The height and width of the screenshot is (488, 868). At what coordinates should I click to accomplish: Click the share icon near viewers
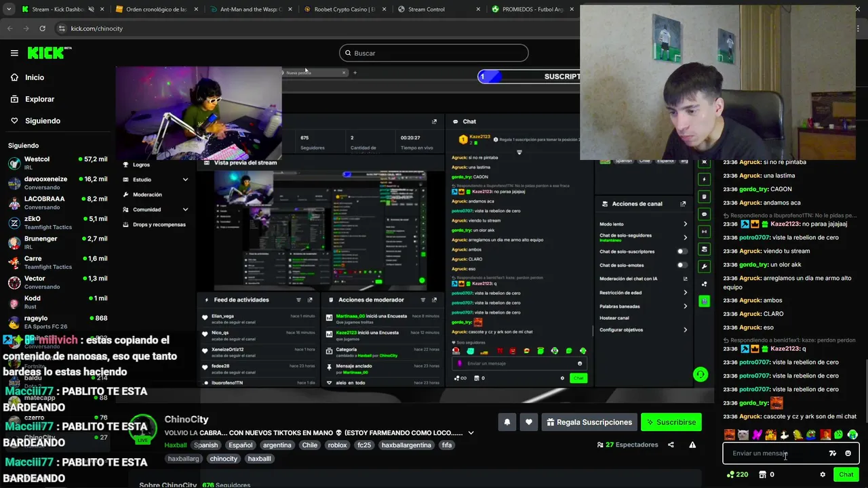tap(671, 445)
